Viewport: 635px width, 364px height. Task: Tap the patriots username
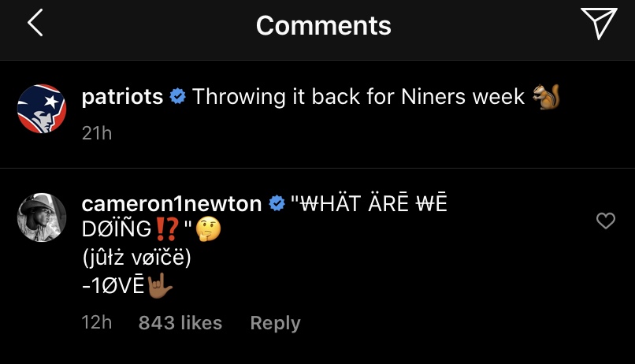pyautogui.click(x=122, y=97)
